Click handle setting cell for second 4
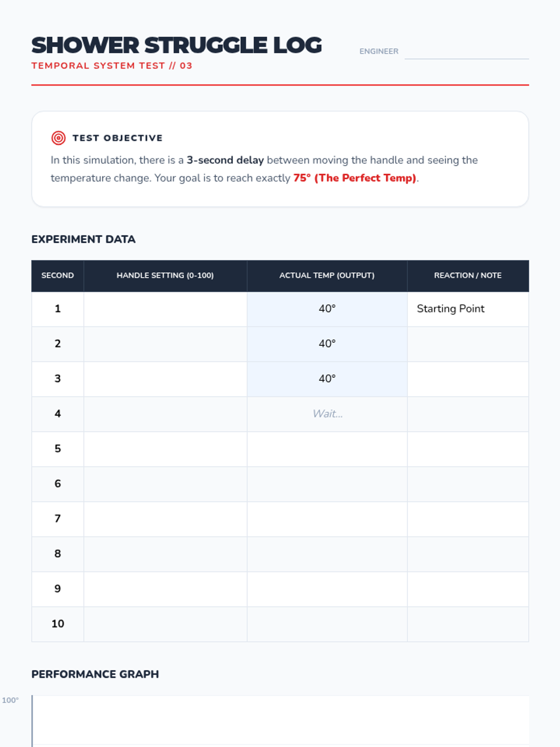 pyautogui.click(x=165, y=414)
